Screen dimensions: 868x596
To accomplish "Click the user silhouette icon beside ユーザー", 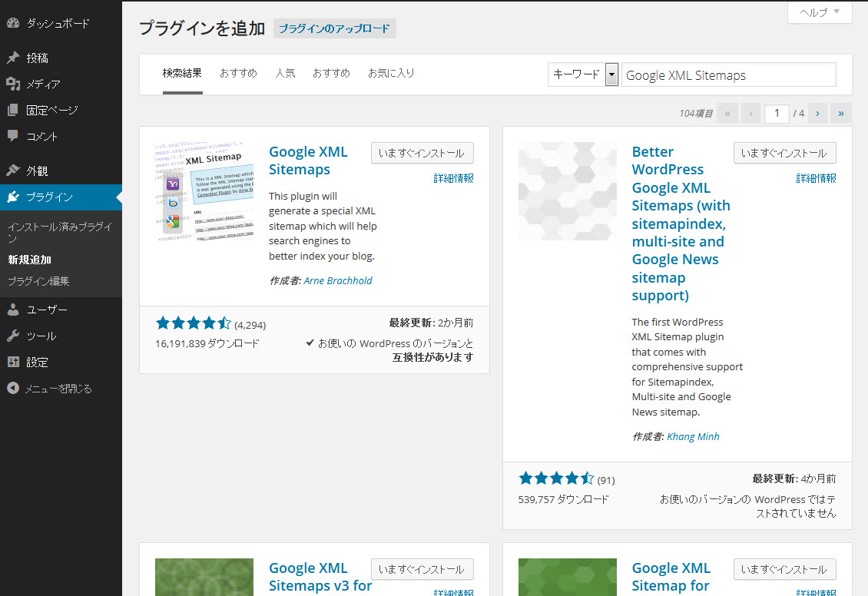I will click(13, 310).
